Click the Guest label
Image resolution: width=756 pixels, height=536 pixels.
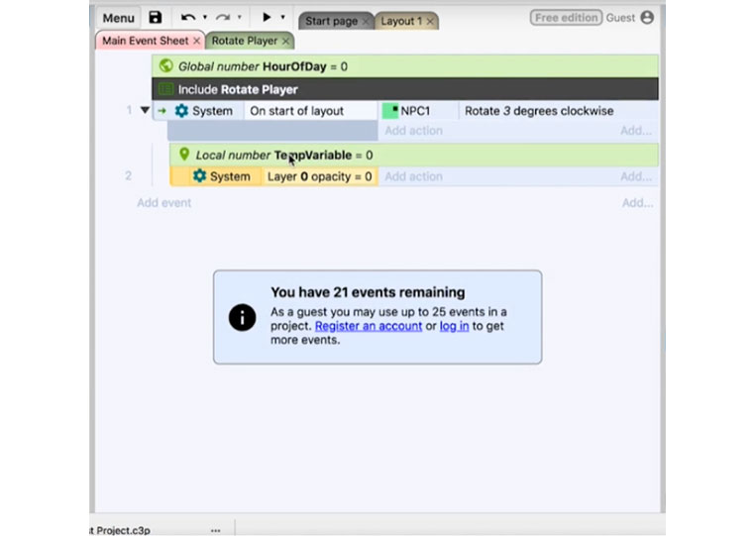click(x=620, y=18)
